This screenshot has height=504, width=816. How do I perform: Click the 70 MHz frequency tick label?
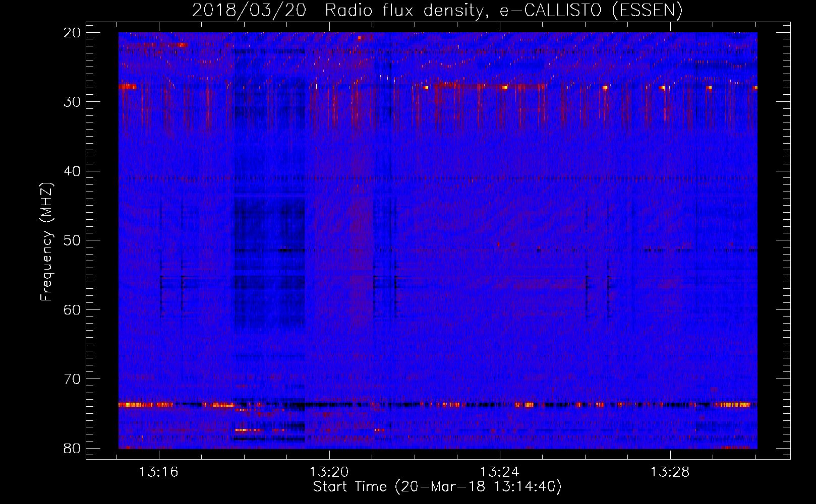coord(72,379)
